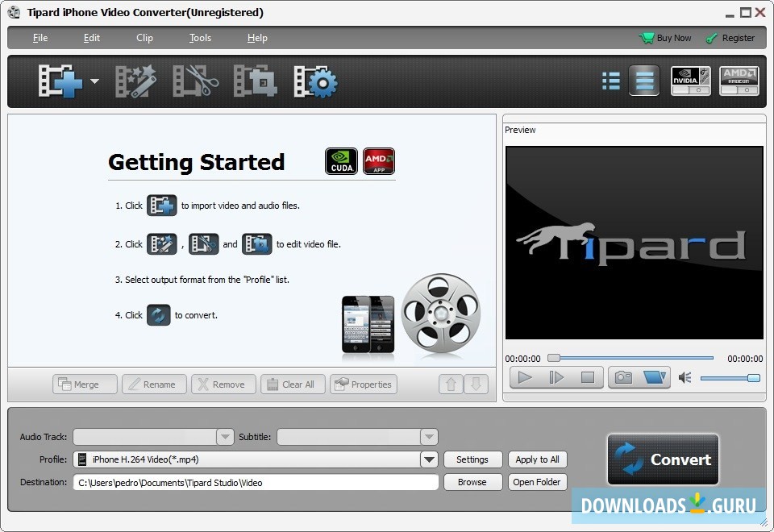This screenshot has height=532, width=774.
Task: Switch to detailed list view mode
Action: (643, 81)
